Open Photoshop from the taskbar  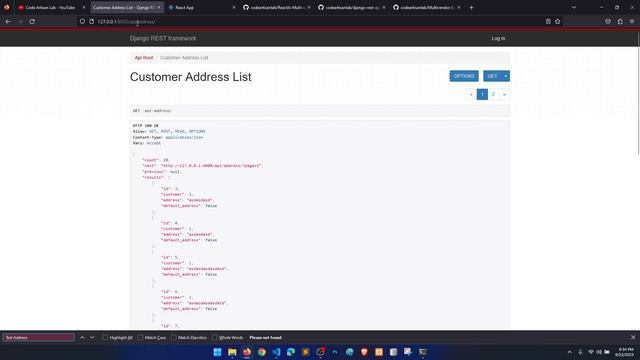click(x=335, y=352)
